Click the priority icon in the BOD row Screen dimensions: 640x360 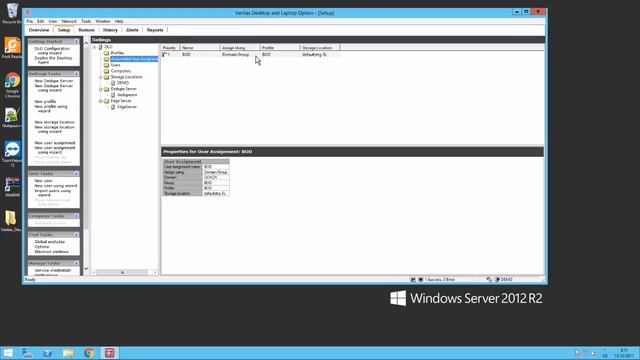point(164,54)
